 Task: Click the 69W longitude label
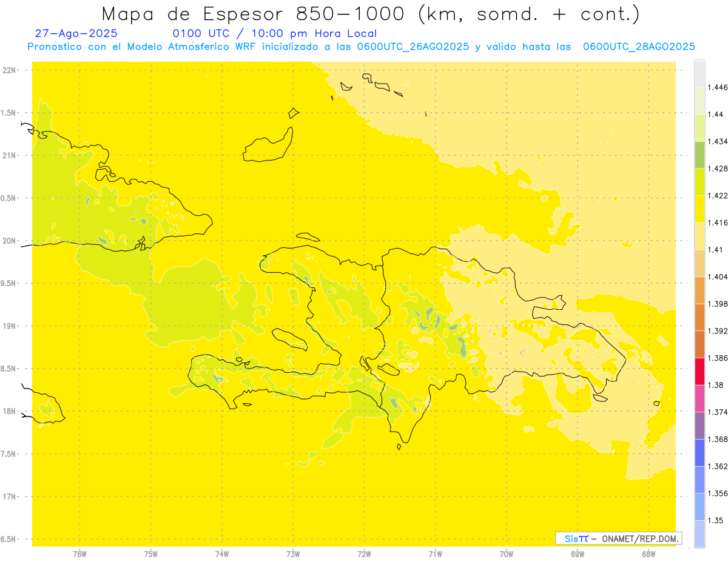[x=578, y=554]
